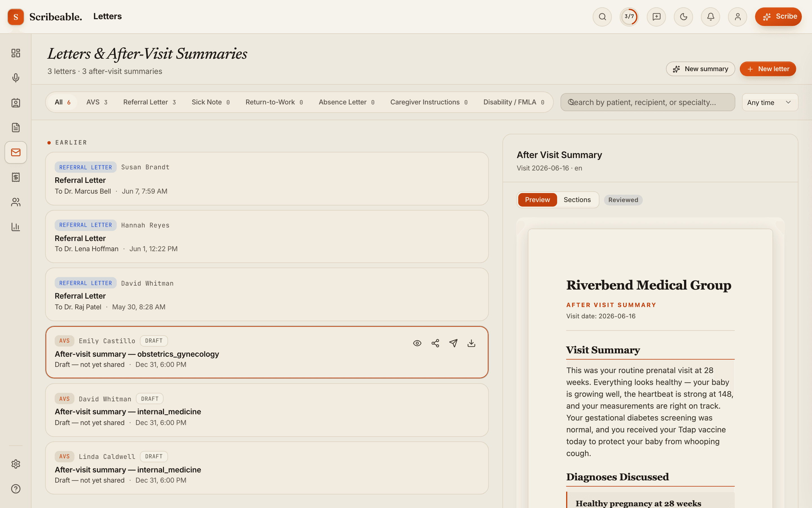
Task: Open David Whitman AVS draft card
Action: pos(267,410)
